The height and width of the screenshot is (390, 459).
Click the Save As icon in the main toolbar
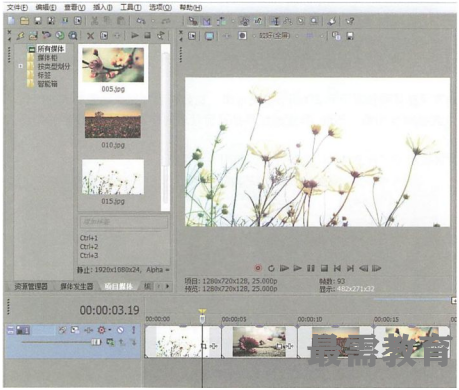(51, 21)
